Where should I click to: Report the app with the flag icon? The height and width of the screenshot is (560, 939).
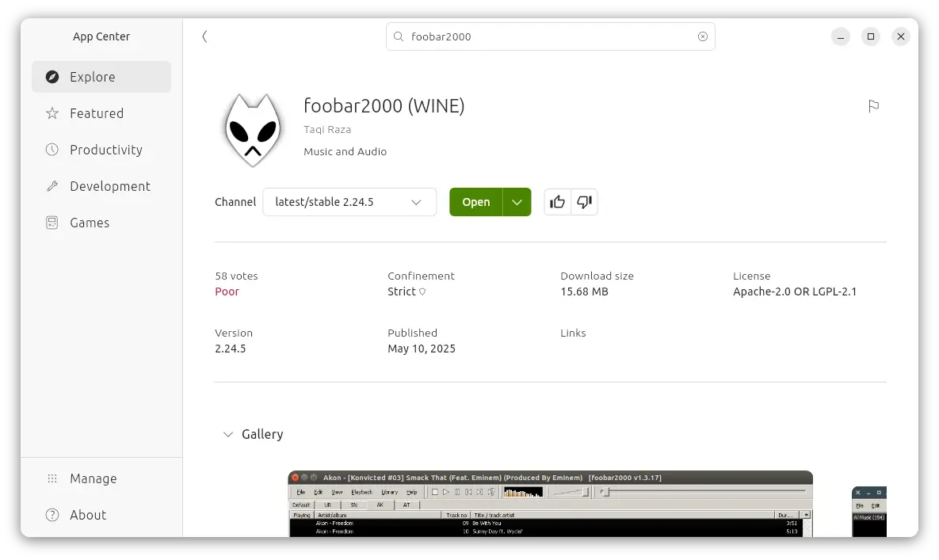tap(874, 106)
